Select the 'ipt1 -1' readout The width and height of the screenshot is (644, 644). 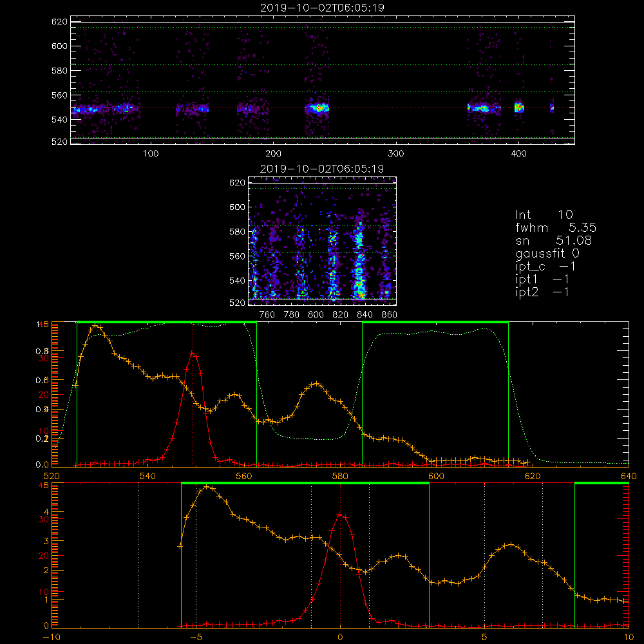[542, 279]
